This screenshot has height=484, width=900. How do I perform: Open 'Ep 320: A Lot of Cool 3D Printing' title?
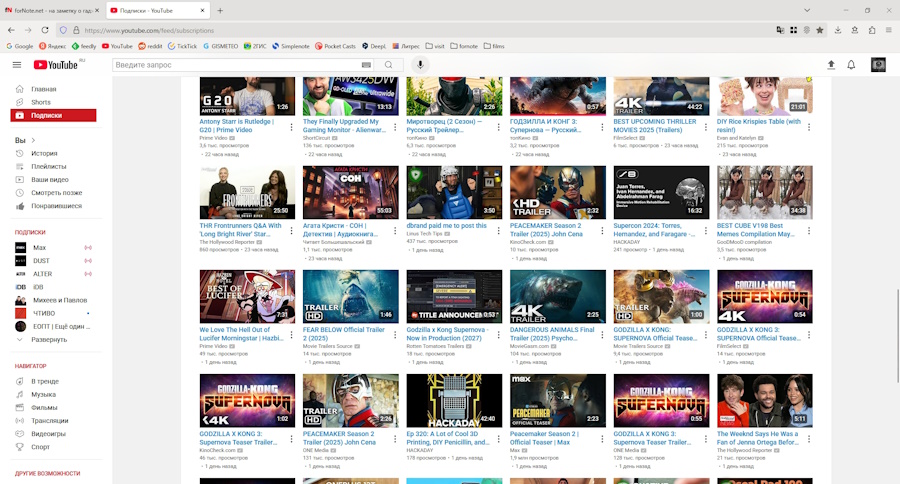tap(448, 438)
